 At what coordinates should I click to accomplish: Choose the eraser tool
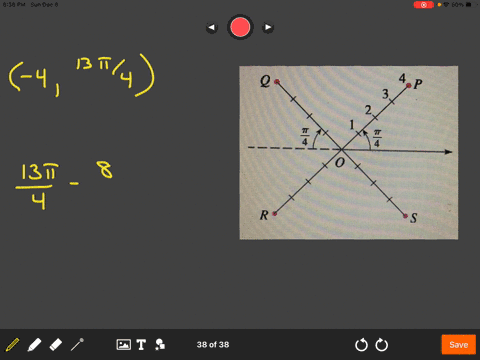56,344
